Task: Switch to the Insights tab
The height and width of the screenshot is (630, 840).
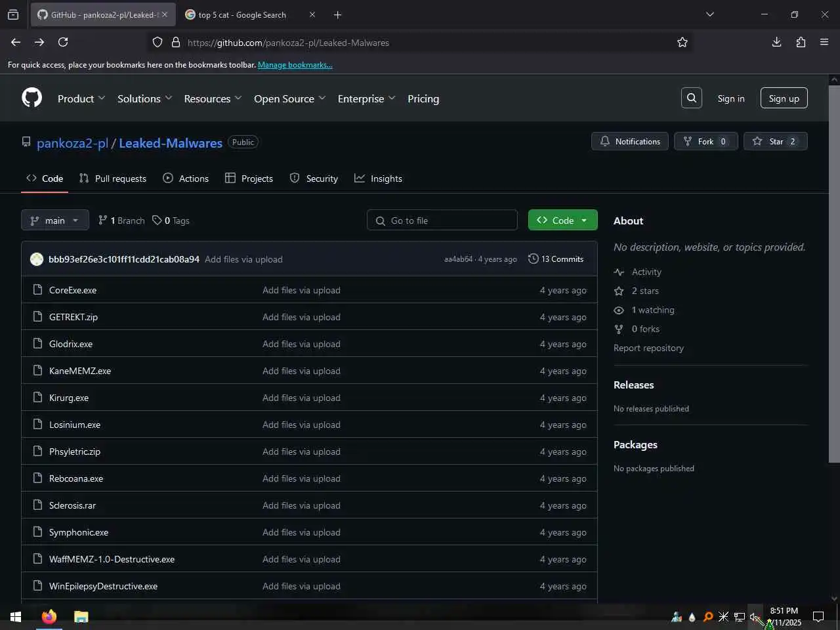Action: point(378,178)
